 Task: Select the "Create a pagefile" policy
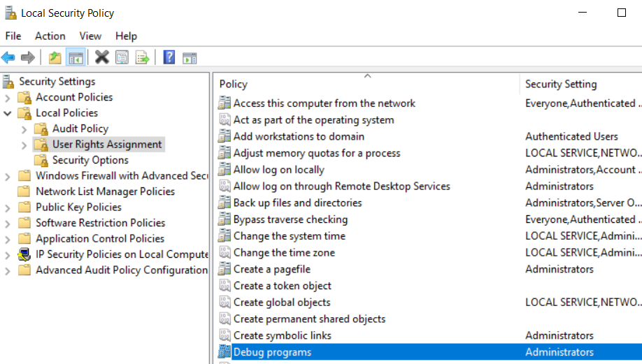271,269
